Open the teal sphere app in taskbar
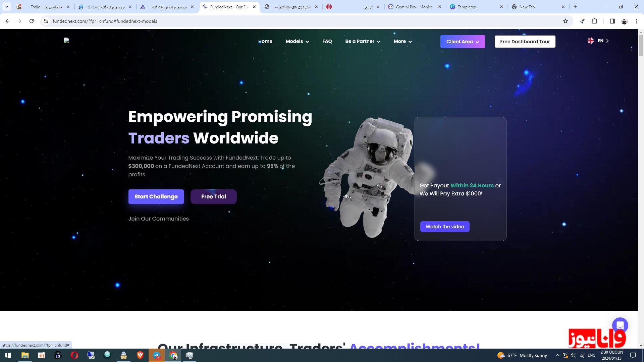Image resolution: width=644 pixels, height=362 pixels. coord(107,355)
